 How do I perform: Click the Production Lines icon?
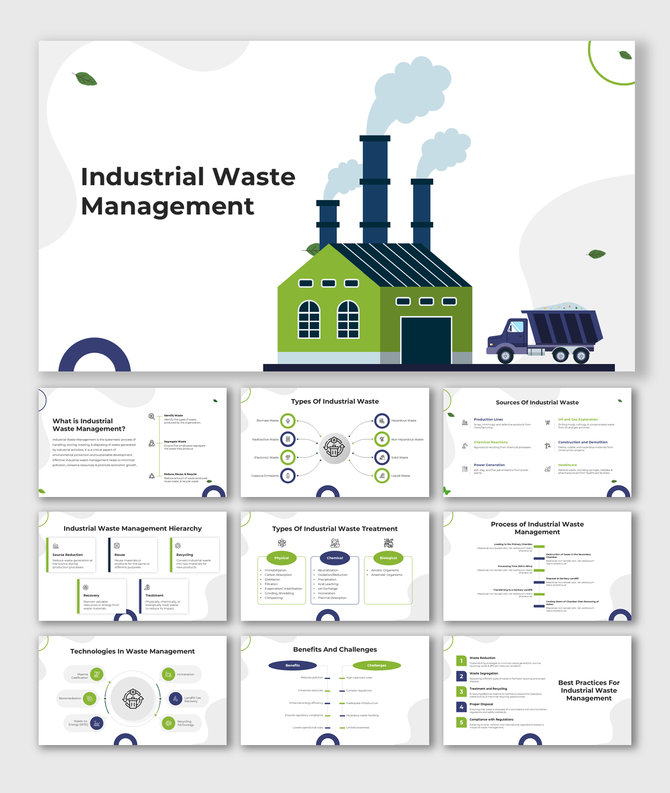tap(465, 422)
